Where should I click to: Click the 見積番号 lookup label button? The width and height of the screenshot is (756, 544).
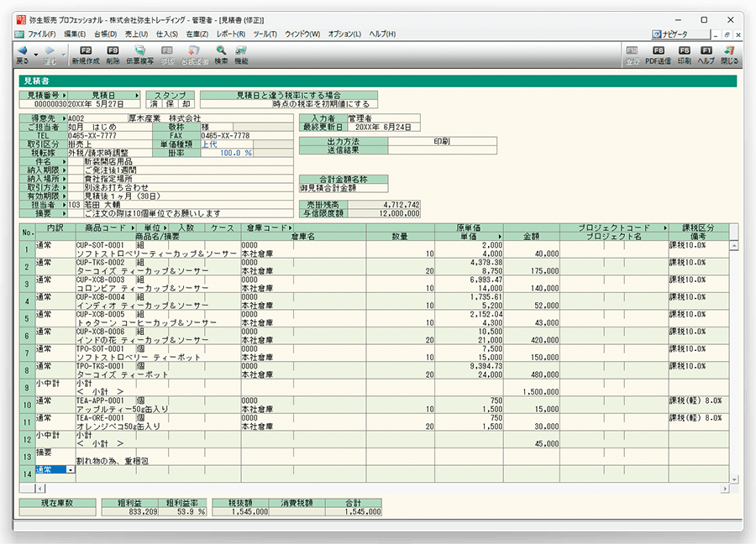[x=44, y=96]
